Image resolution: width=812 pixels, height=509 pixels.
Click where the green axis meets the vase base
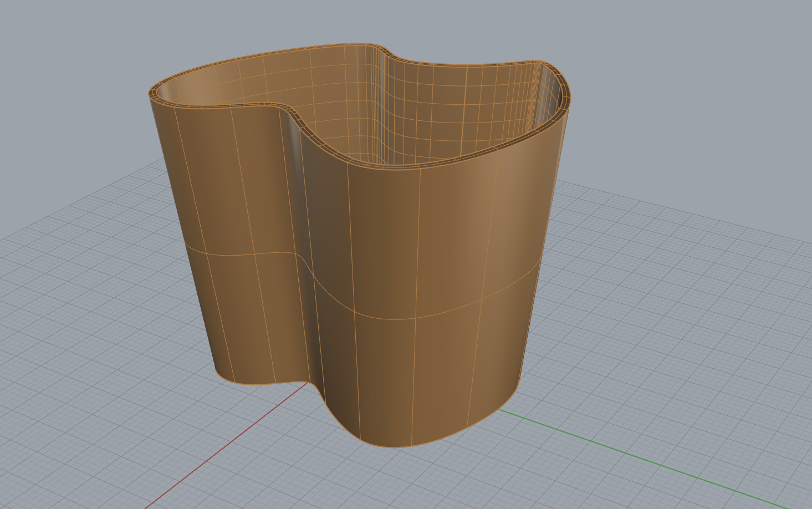[499, 410]
